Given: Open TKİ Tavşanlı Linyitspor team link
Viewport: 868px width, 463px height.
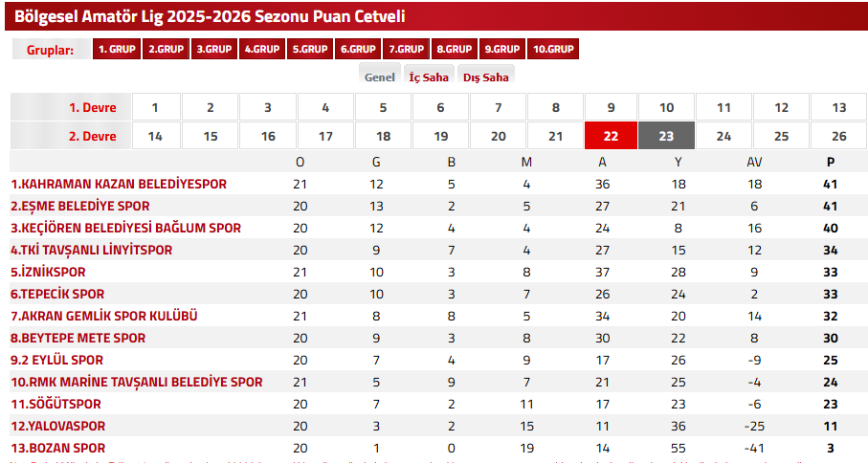Looking at the screenshot, I should coord(92,250).
